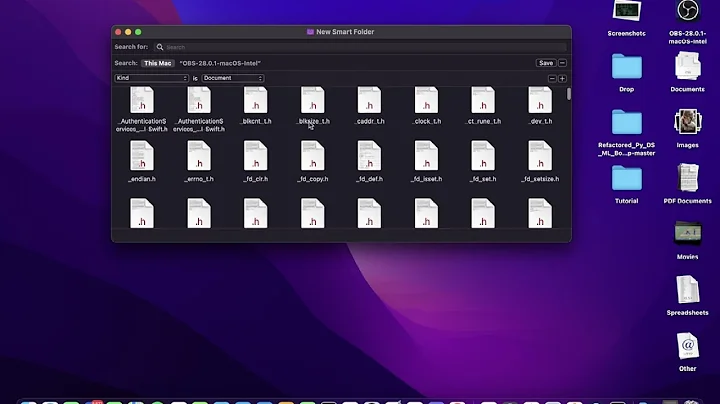Open the Drop folder on desktop

627,67
